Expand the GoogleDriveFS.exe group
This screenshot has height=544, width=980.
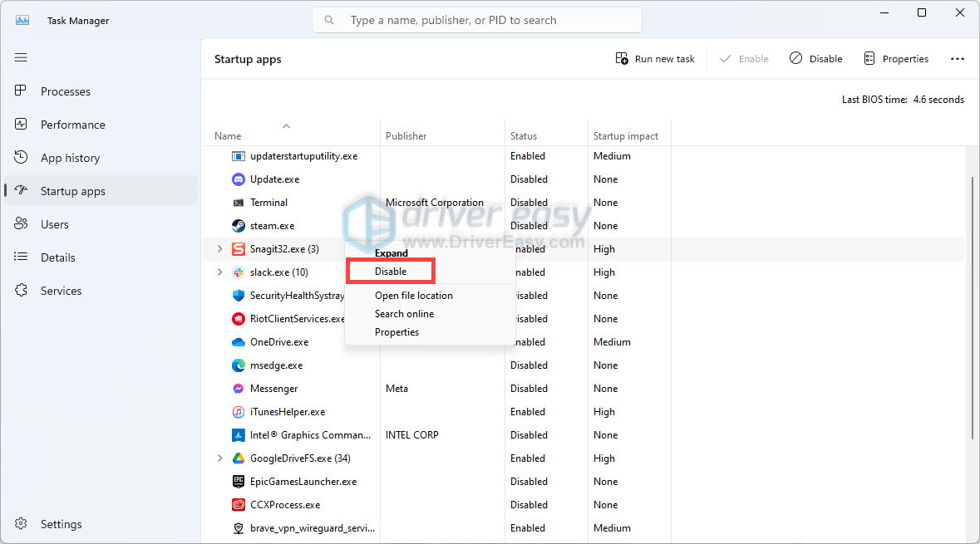(220, 458)
